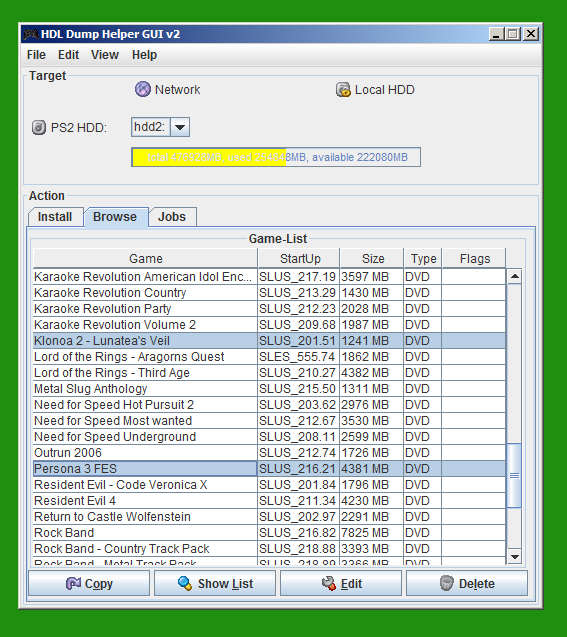Select Karaoke Revolution Volume 2 row

[x=269, y=325]
